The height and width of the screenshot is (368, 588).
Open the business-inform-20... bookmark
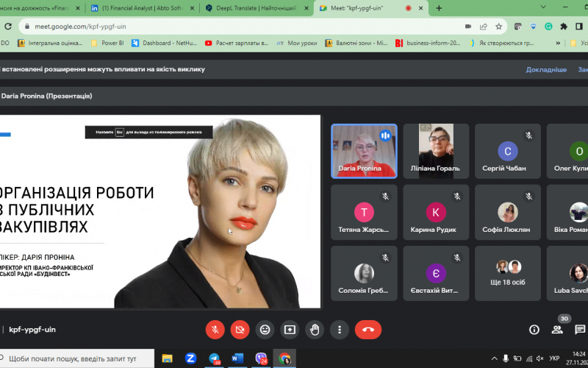[x=428, y=43]
